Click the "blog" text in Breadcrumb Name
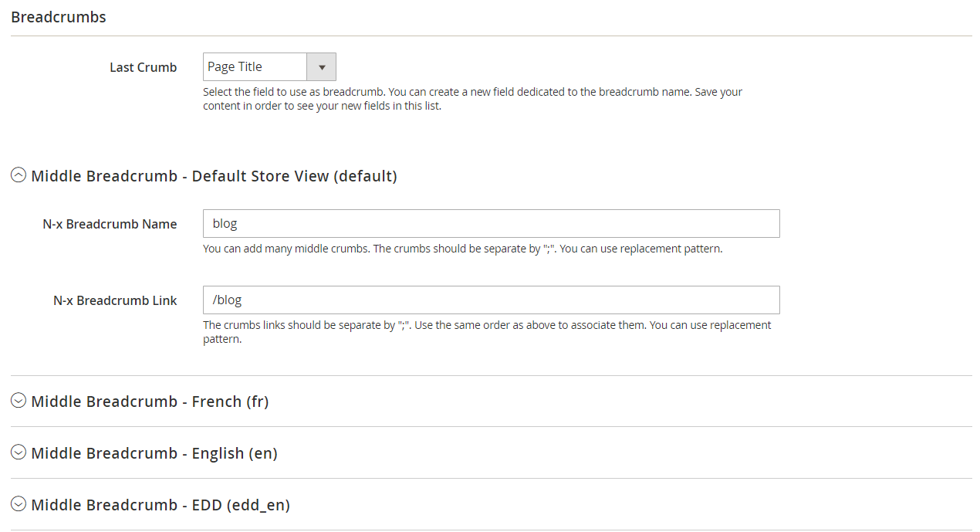This screenshot has height=532, width=980. coord(225,224)
